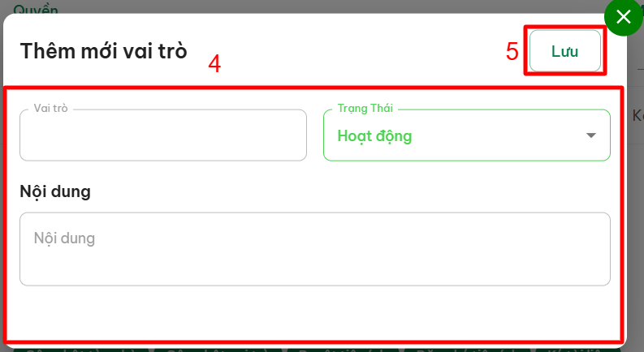This screenshot has height=352, width=644.
Task: Click empty space below the Nội dung box
Action: click(x=314, y=312)
